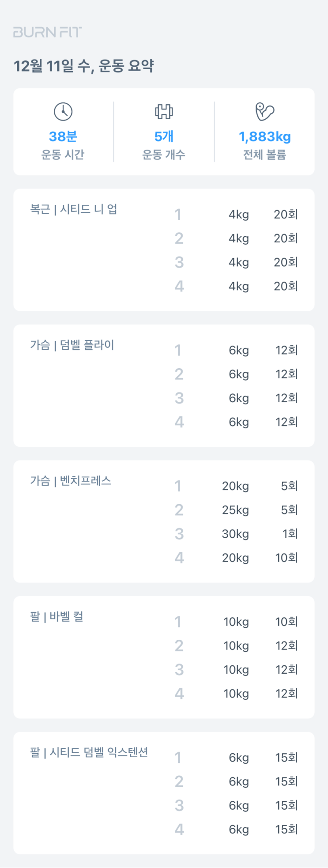Click the dumbbell icon above exercise count
Screen dimensions: 328x868
164,112
